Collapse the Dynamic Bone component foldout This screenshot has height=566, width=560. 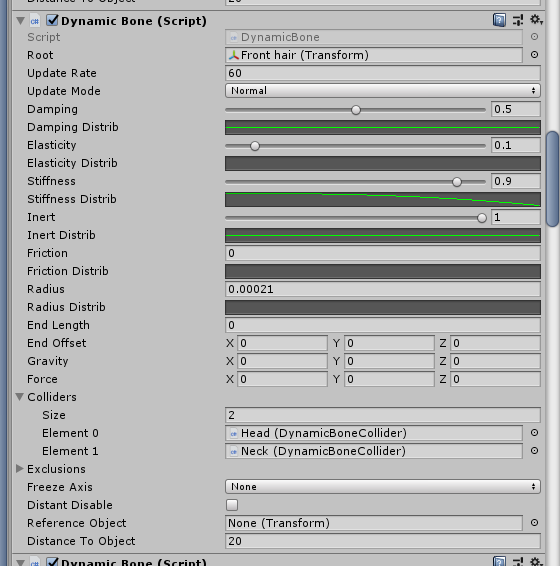21,21
